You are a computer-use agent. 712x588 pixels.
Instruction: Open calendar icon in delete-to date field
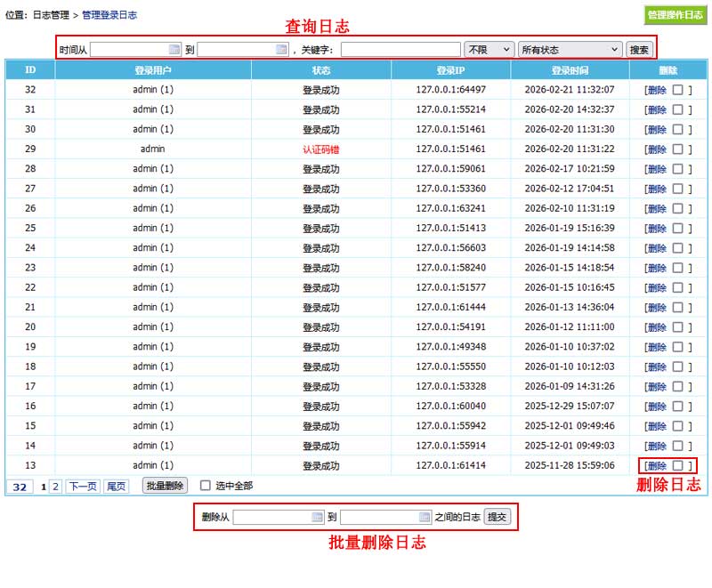pos(425,517)
